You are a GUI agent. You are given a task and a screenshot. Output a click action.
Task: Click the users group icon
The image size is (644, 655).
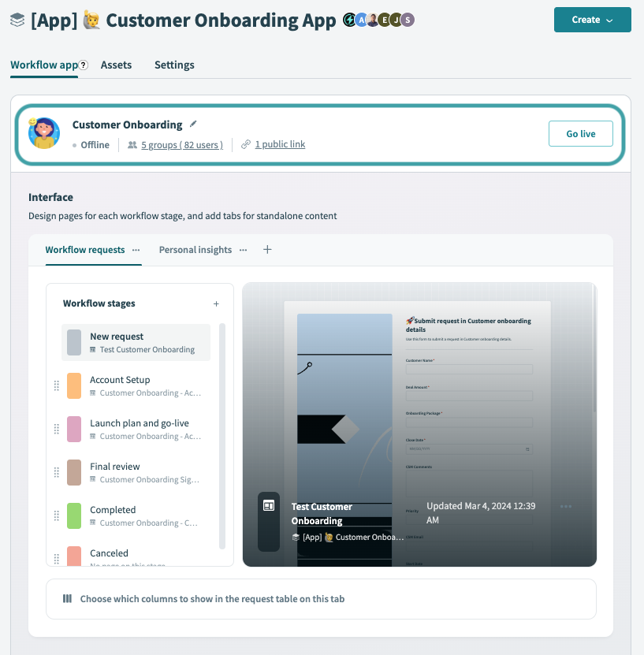coord(132,144)
